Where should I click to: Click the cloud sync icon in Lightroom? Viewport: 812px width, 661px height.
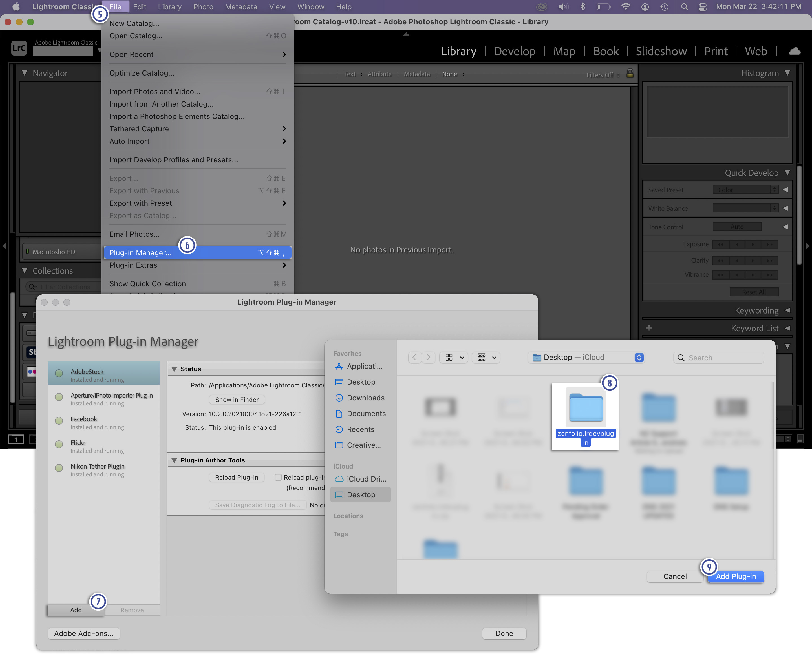(x=794, y=51)
